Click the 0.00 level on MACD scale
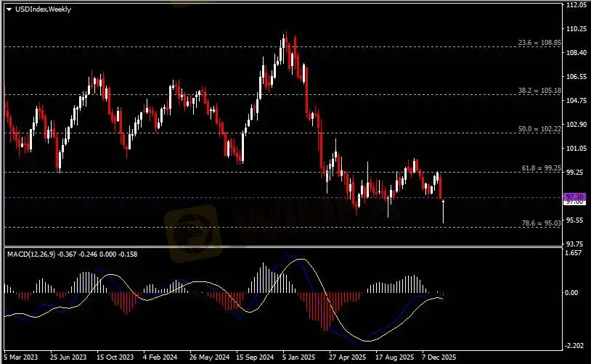Viewport: 591px width, 364px height. pyautogui.click(x=574, y=292)
